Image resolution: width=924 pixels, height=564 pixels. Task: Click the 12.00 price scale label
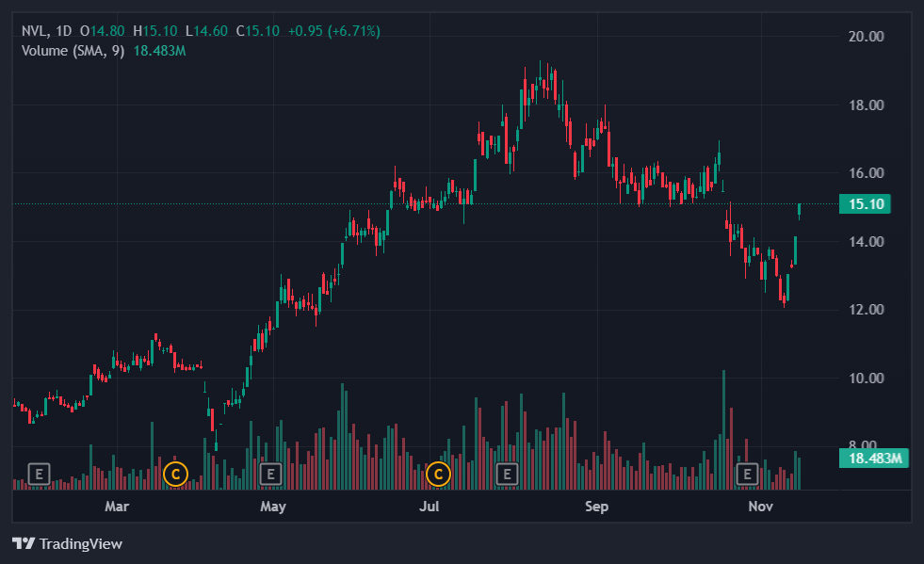click(867, 310)
